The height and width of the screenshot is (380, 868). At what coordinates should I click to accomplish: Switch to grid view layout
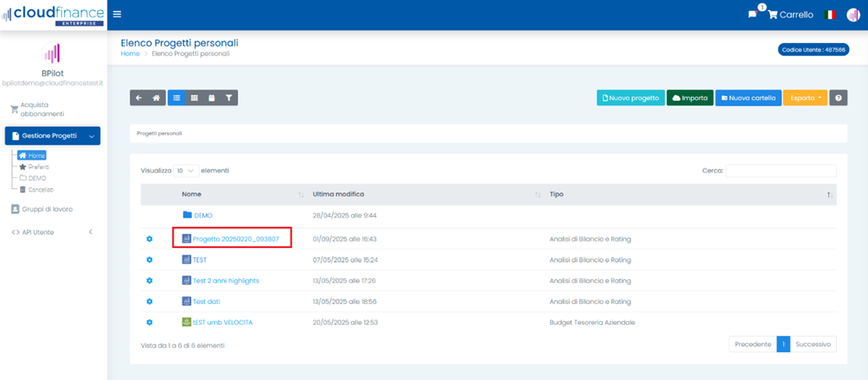pyautogui.click(x=195, y=98)
